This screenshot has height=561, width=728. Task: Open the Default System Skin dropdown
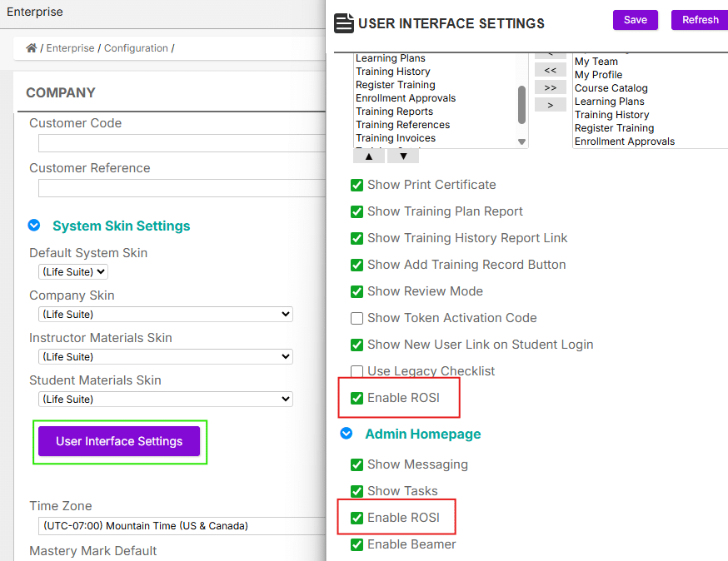click(73, 271)
